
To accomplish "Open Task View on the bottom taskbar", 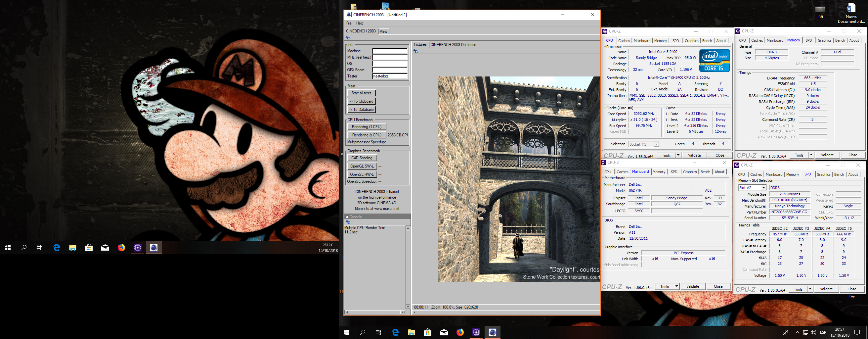I will coord(378,332).
